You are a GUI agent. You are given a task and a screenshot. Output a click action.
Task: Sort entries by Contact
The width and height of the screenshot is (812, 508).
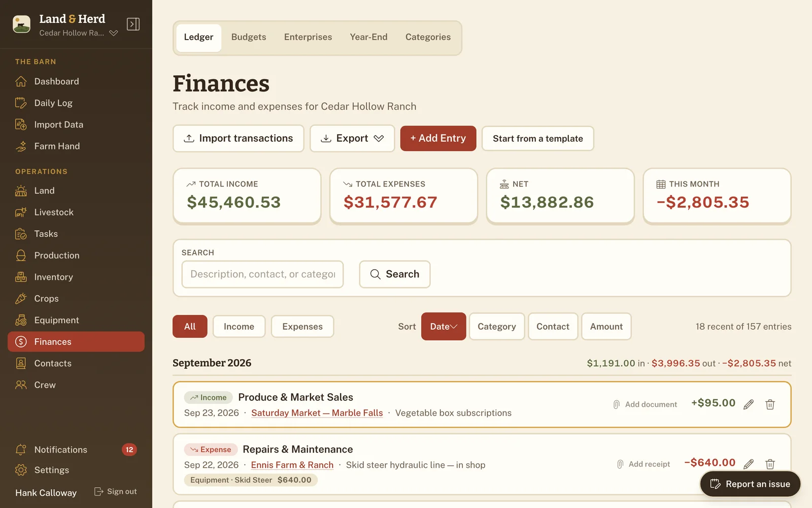(x=553, y=327)
